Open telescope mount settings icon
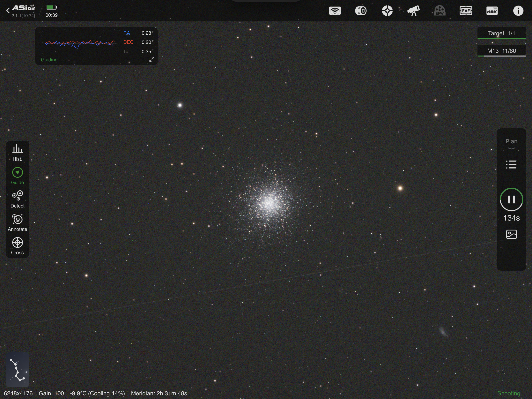 click(413, 11)
